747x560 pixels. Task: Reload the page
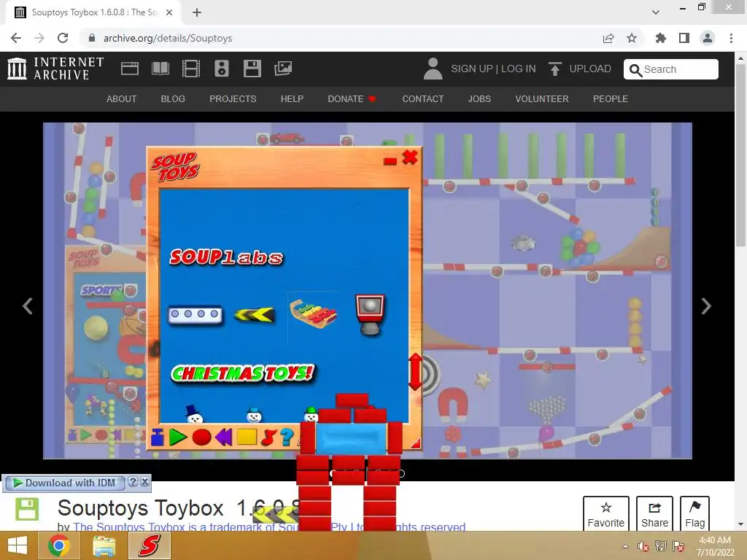coord(63,38)
